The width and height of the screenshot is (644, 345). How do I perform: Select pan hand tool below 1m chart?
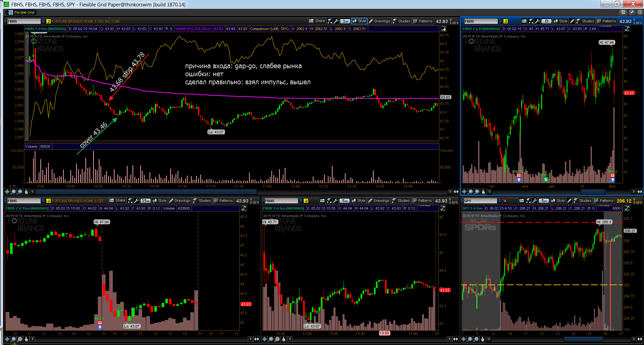pyautogui.click(x=26, y=192)
